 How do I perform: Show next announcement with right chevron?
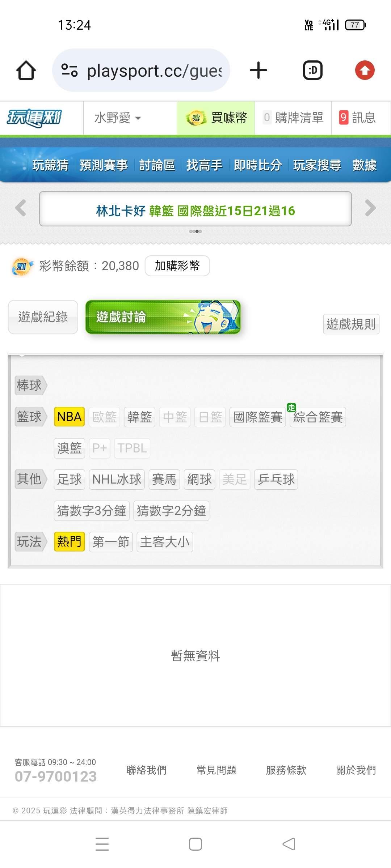click(370, 208)
